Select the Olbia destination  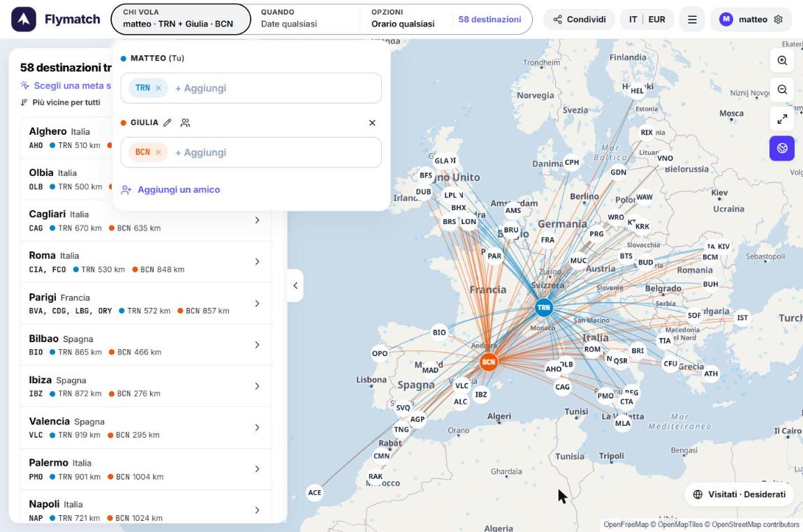coord(66,179)
